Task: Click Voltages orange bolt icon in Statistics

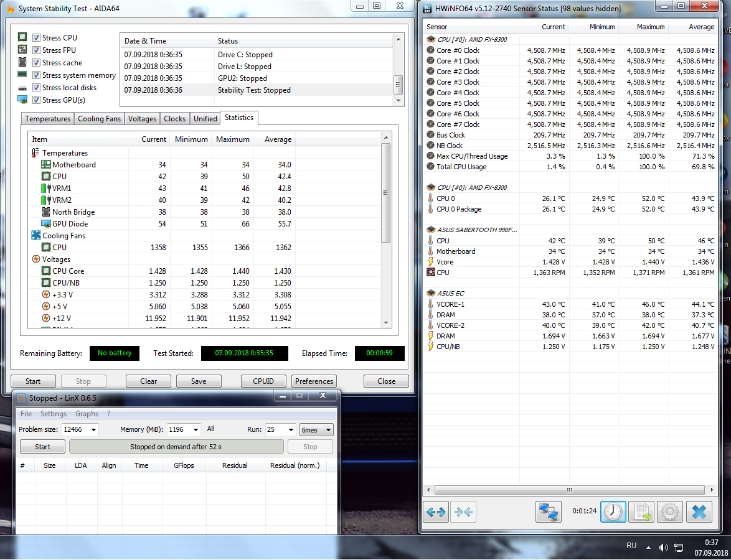Action: point(36,259)
